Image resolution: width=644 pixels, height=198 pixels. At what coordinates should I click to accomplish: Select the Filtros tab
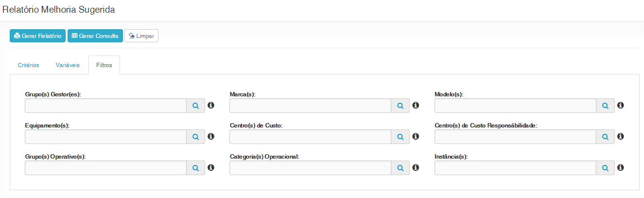point(104,65)
